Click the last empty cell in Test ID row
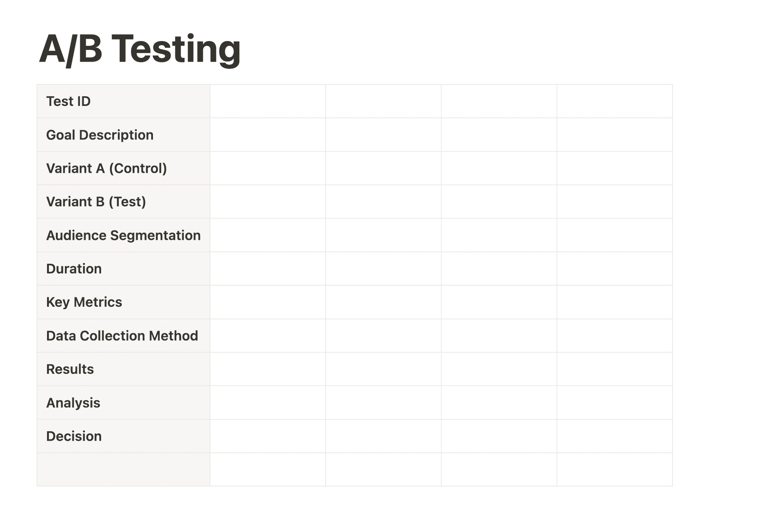The height and width of the screenshot is (532, 764). click(x=615, y=101)
